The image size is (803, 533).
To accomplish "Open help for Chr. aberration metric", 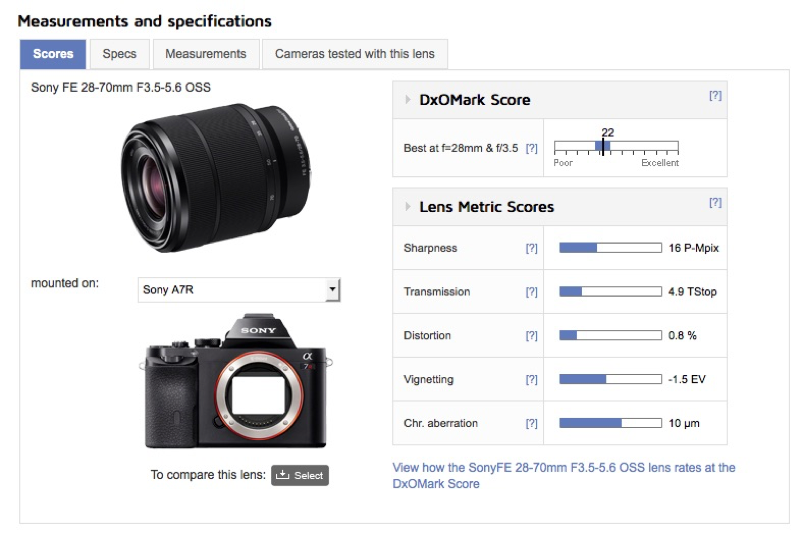I will click(531, 424).
